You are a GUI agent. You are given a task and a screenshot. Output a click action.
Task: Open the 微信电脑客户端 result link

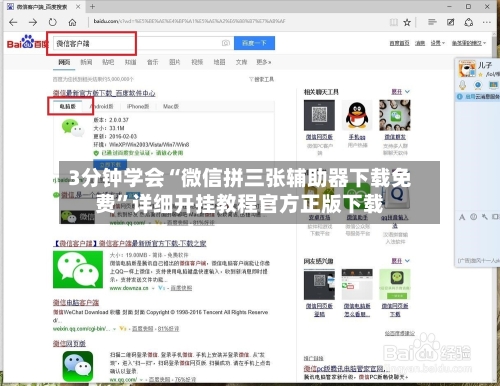76,302
